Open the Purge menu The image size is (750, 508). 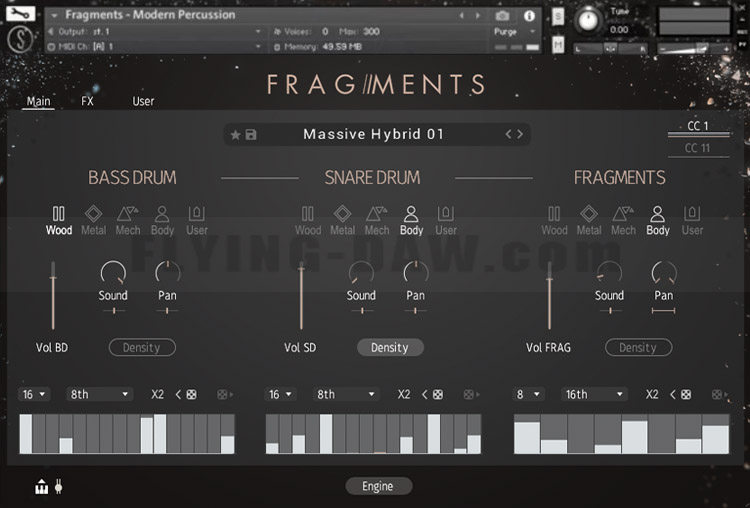(514, 32)
